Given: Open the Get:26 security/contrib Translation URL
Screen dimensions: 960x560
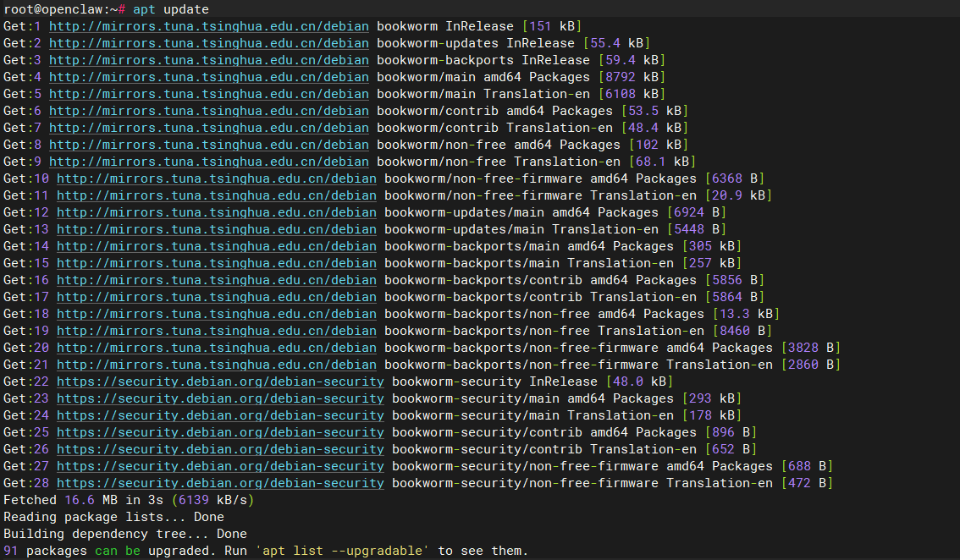Looking at the screenshot, I should [x=220, y=449].
